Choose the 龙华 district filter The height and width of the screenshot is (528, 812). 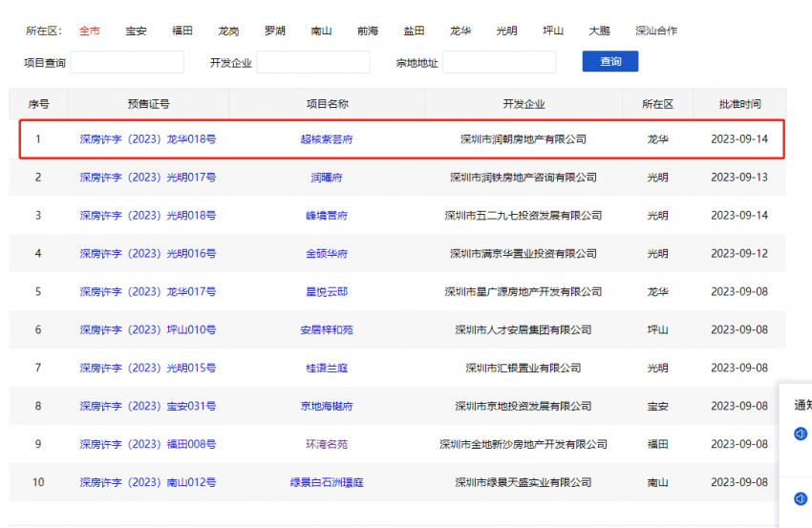tap(460, 31)
